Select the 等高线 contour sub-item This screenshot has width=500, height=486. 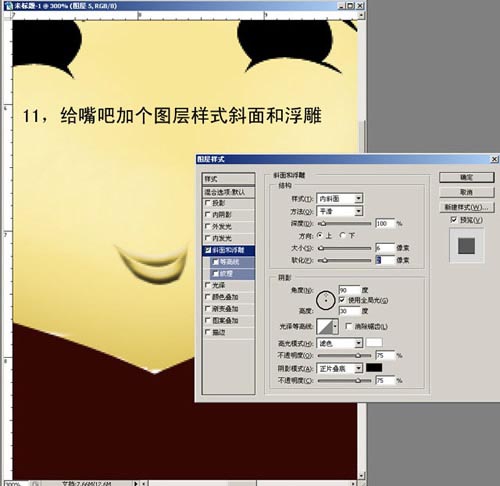(233, 262)
